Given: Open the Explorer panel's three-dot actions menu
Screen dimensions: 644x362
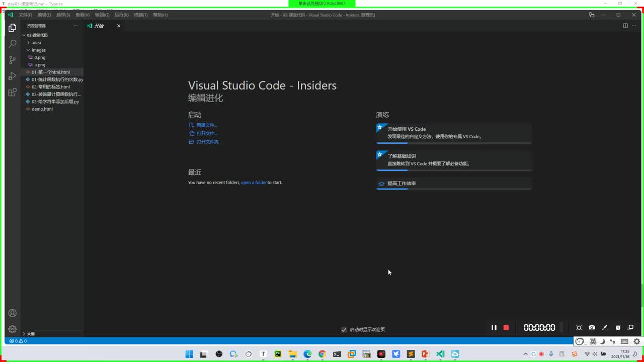Looking at the screenshot, I should tap(75, 26).
